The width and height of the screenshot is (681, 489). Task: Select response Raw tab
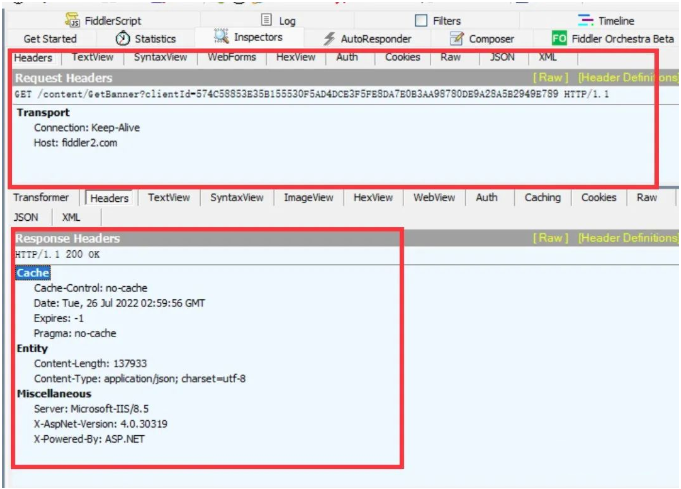tap(647, 198)
